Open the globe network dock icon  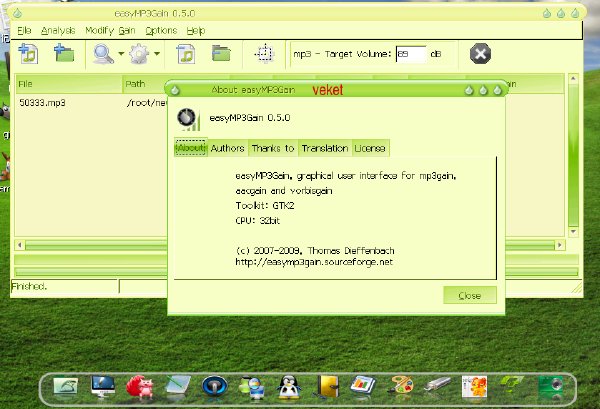(251, 387)
